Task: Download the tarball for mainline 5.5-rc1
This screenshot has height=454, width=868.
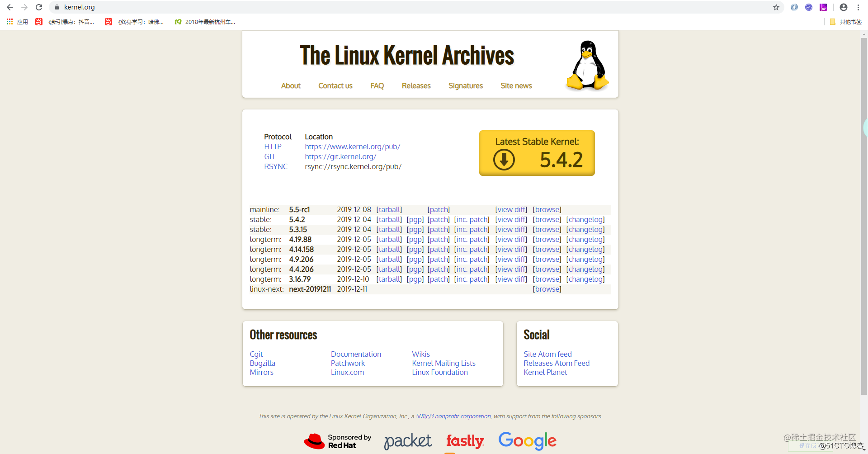Action: pyautogui.click(x=389, y=210)
